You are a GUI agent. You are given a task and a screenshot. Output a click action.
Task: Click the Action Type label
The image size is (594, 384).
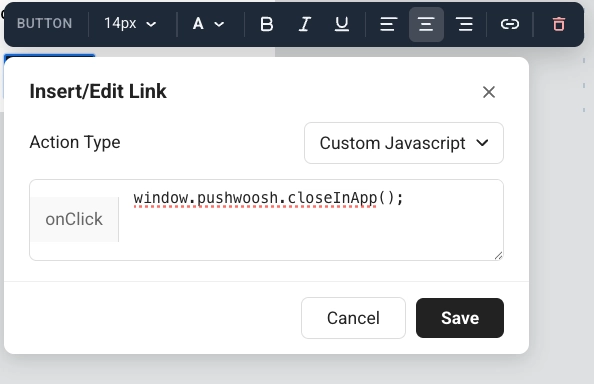tap(75, 142)
